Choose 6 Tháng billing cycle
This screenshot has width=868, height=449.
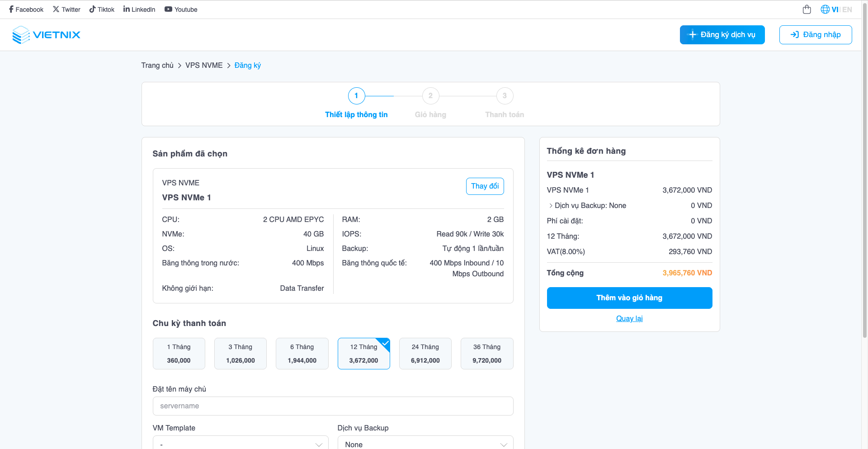(302, 354)
